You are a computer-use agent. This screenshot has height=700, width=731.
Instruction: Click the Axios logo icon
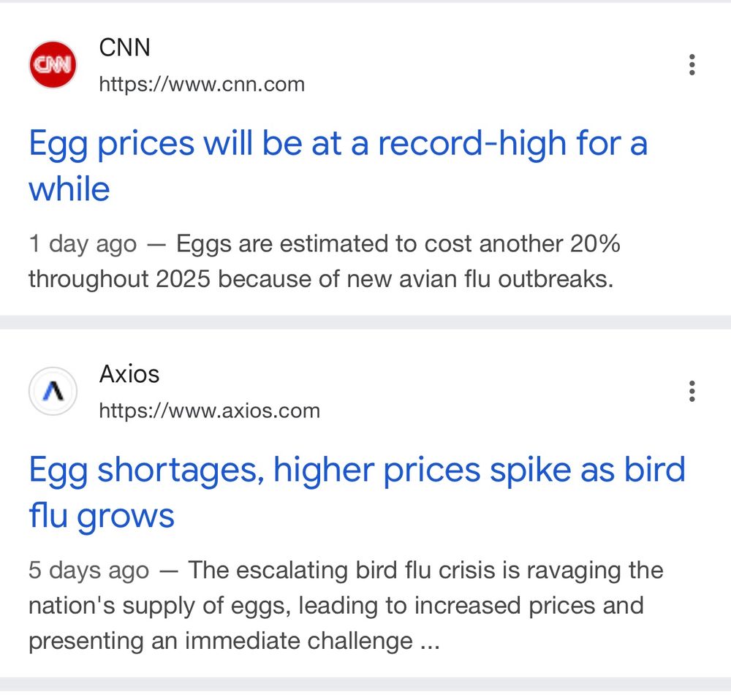53,391
